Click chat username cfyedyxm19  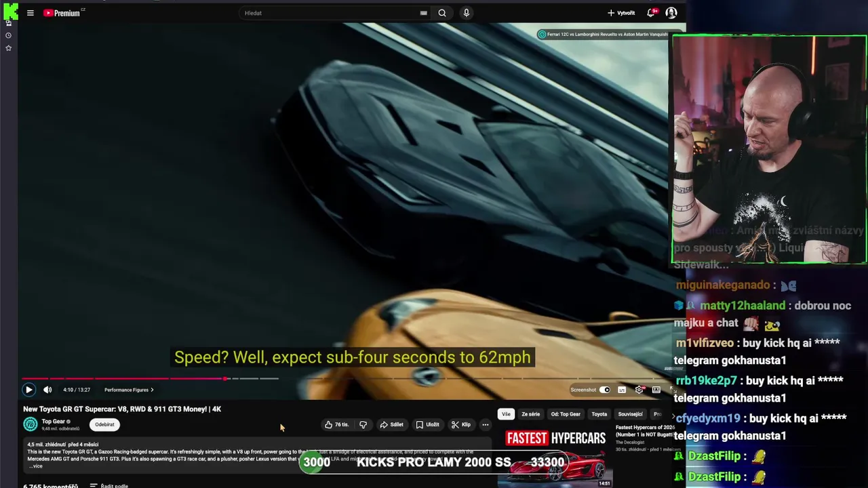709,418
